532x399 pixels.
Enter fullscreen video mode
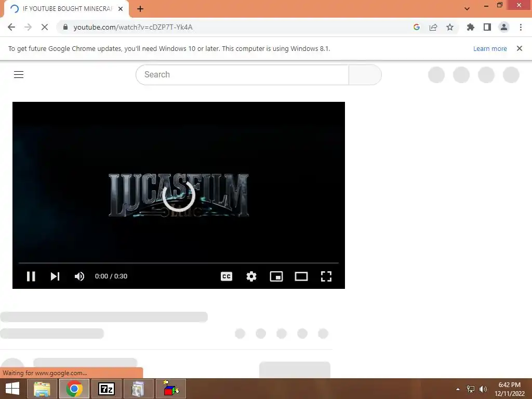(x=326, y=276)
